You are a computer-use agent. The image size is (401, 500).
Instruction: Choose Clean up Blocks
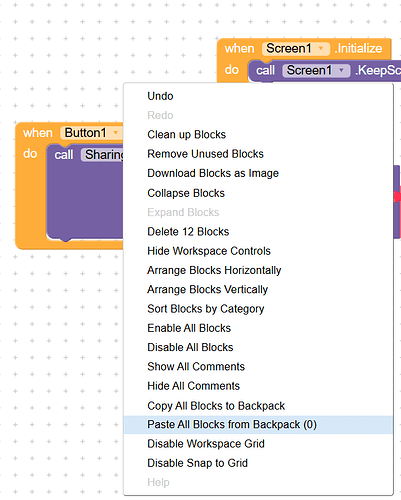pyautogui.click(x=258, y=135)
